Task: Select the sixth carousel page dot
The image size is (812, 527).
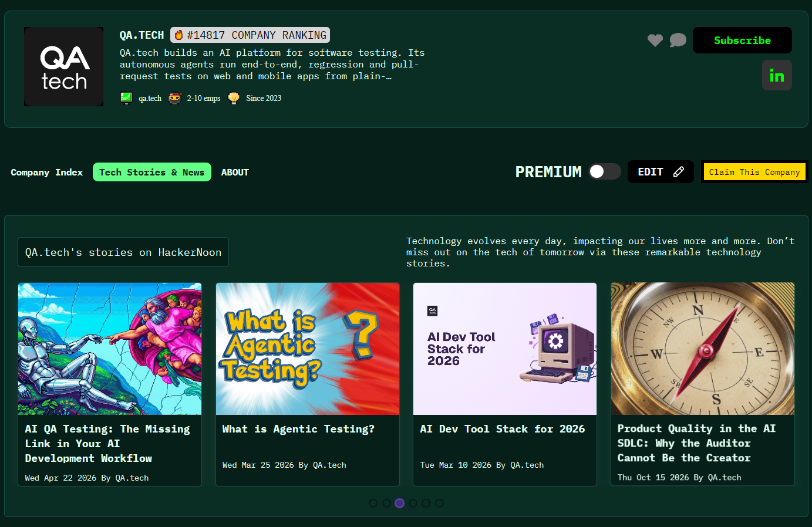Action: click(439, 503)
